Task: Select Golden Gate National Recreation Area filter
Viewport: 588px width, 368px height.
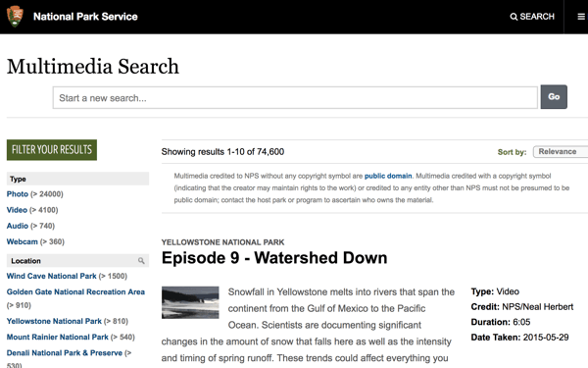Action: pos(75,291)
